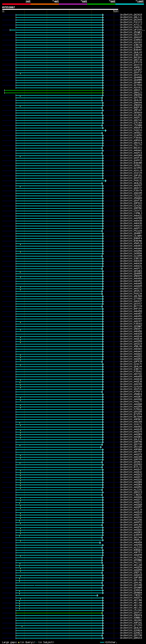Click green alignment bar for UniRef100_Q8H2C7

(x=54, y=90)
